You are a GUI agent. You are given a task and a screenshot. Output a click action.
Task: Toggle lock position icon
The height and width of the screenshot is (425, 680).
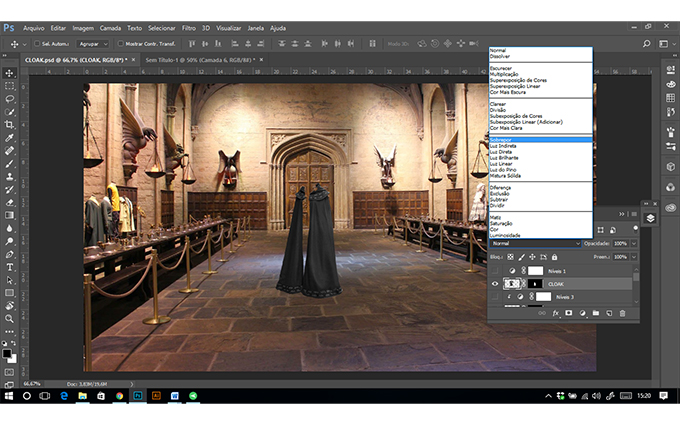[533, 257]
